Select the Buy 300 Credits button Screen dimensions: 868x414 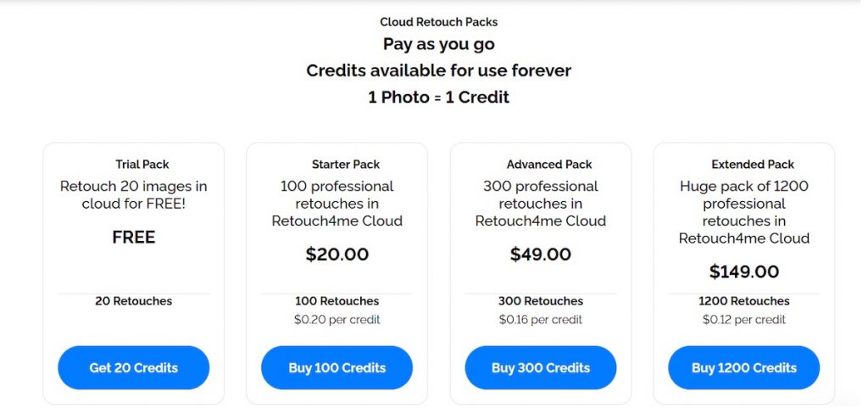click(x=540, y=367)
